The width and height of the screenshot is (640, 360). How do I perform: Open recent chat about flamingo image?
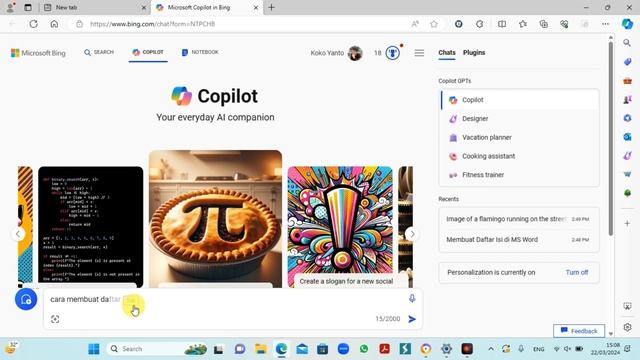point(519,219)
